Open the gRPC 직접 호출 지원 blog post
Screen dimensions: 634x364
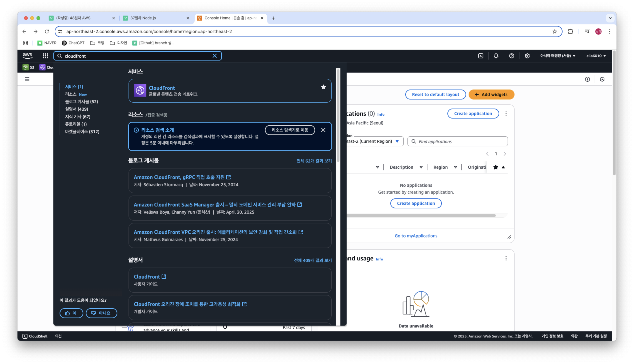182,177
